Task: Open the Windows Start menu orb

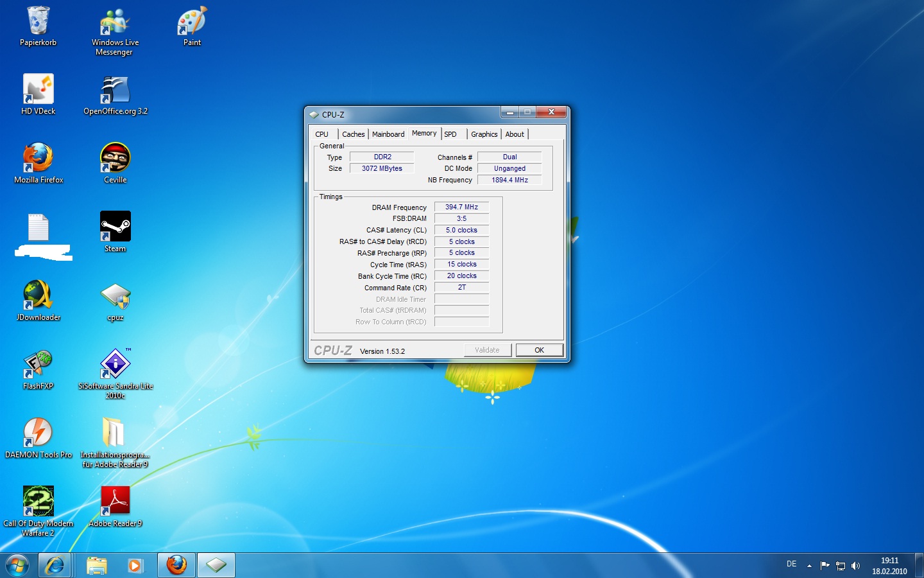Action: point(17,565)
